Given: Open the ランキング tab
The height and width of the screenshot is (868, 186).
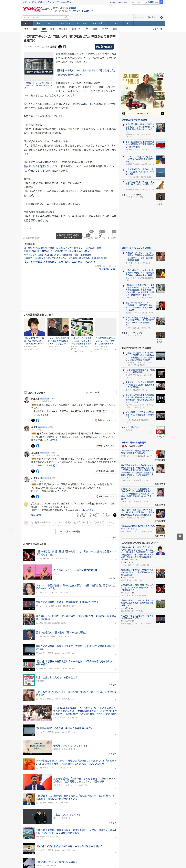Looking at the screenshot, I should (x=115, y=24).
